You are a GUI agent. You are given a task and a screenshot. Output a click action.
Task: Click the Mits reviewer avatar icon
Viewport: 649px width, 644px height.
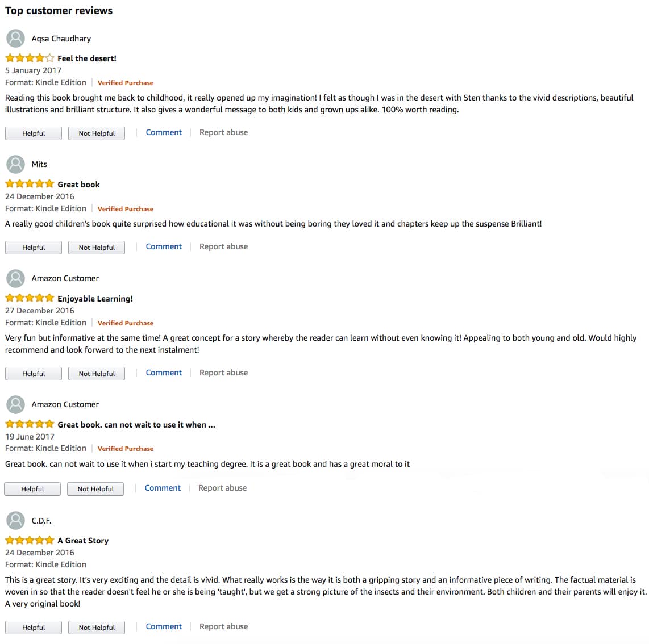coord(15,164)
